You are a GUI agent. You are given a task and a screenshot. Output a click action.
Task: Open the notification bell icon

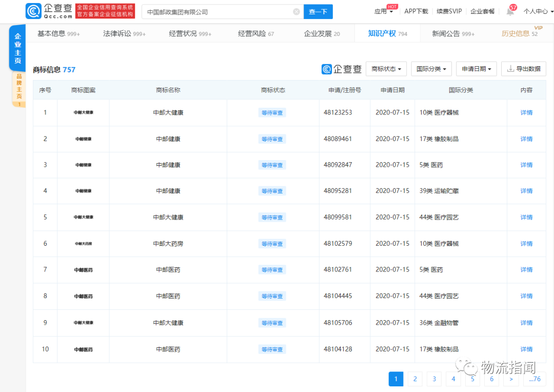tap(510, 12)
